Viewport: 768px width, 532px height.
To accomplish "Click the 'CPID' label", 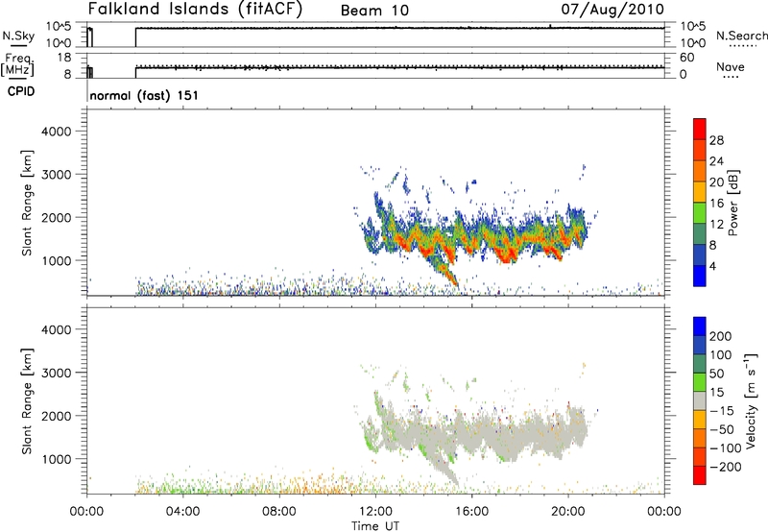I will point(21,91).
